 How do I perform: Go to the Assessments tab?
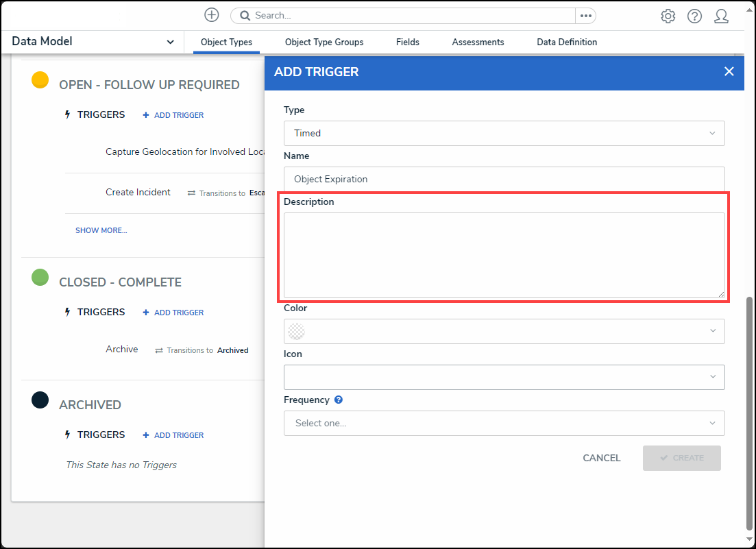[478, 42]
